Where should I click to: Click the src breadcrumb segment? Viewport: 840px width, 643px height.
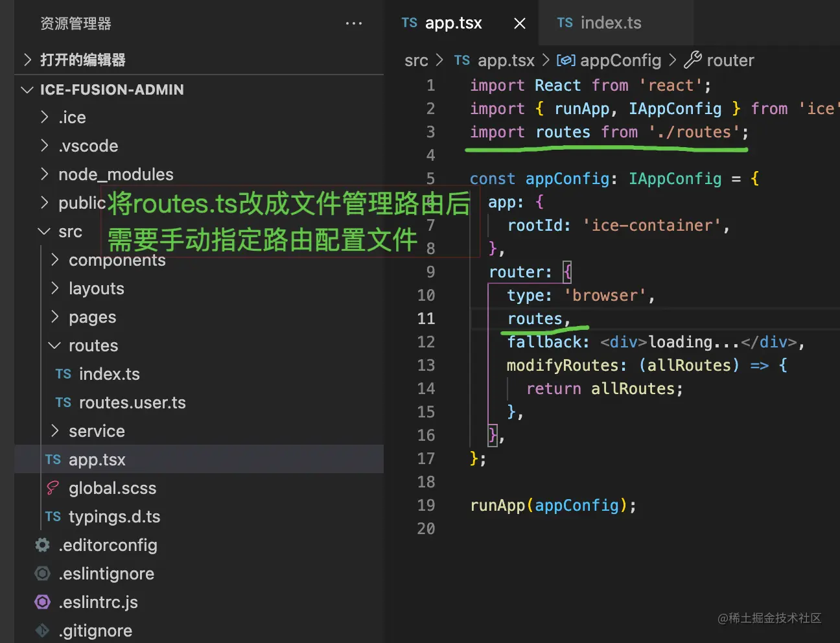tap(416, 60)
